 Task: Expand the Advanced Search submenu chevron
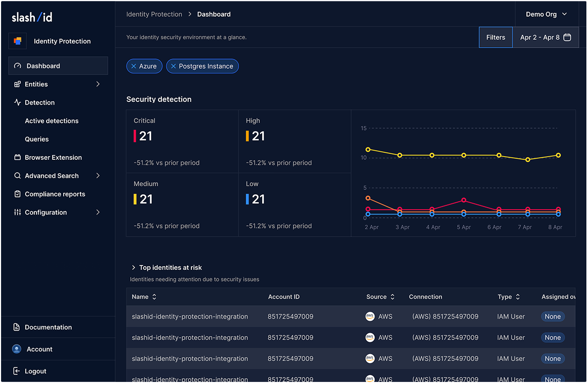pyautogui.click(x=98, y=176)
